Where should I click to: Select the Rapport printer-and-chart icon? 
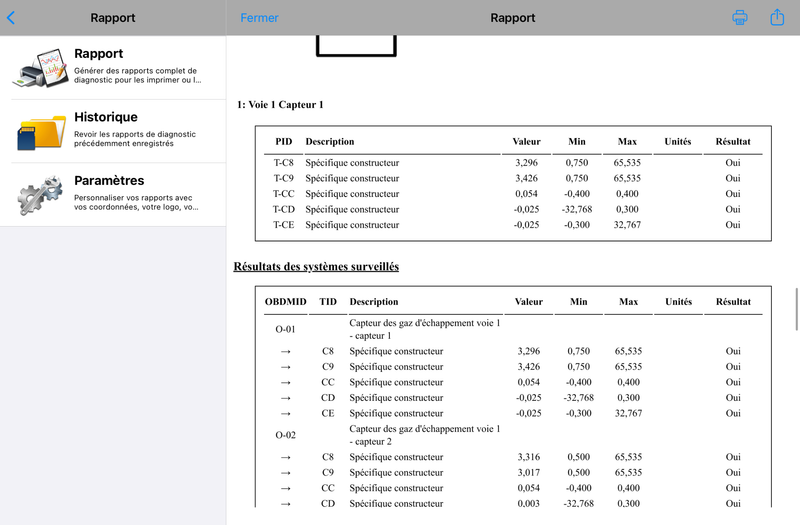coord(41,68)
